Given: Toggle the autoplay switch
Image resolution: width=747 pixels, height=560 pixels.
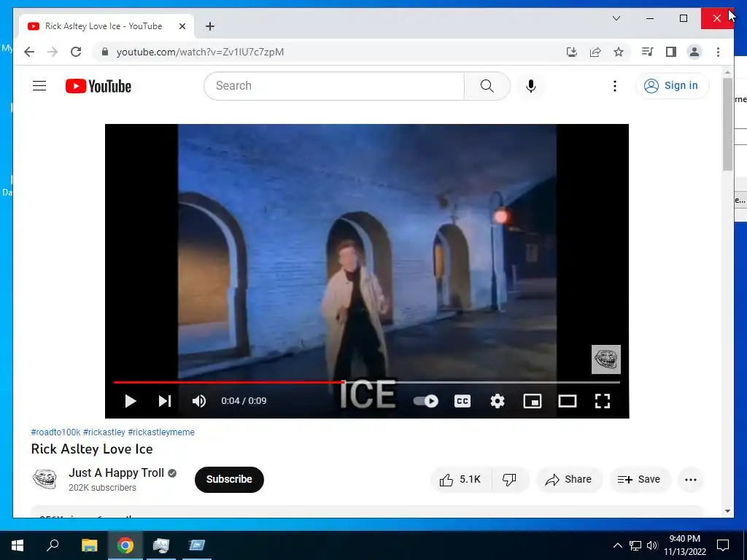Looking at the screenshot, I should [425, 401].
